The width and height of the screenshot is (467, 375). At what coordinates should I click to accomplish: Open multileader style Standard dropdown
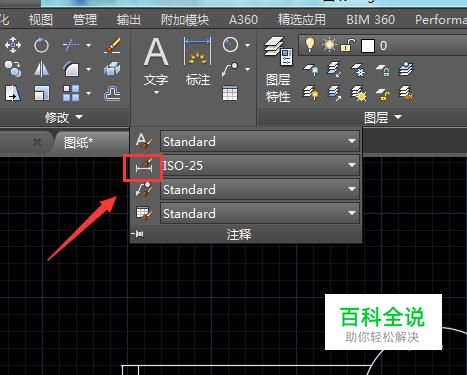pyautogui.click(x=352, y=189)
